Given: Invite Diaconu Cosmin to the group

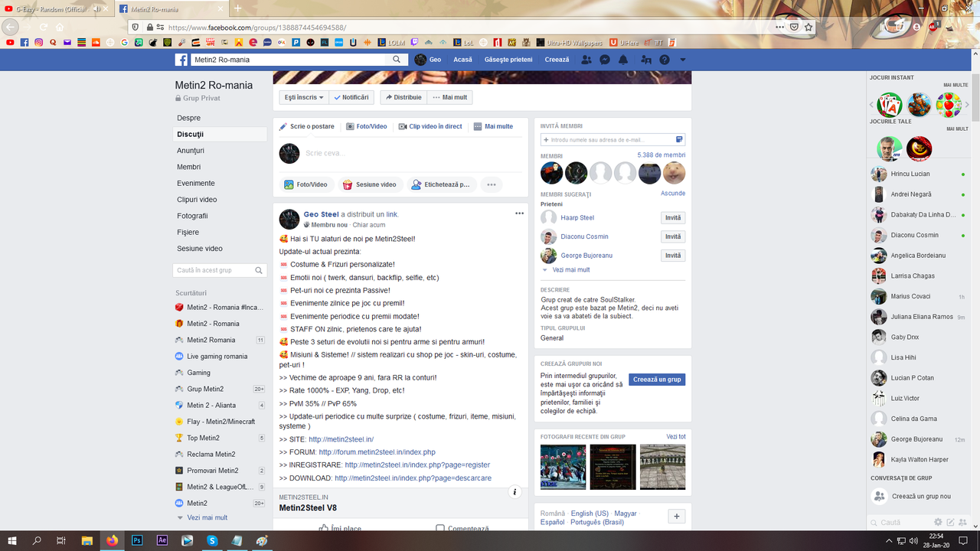Looking at the screenshot, I should [673, 236].
